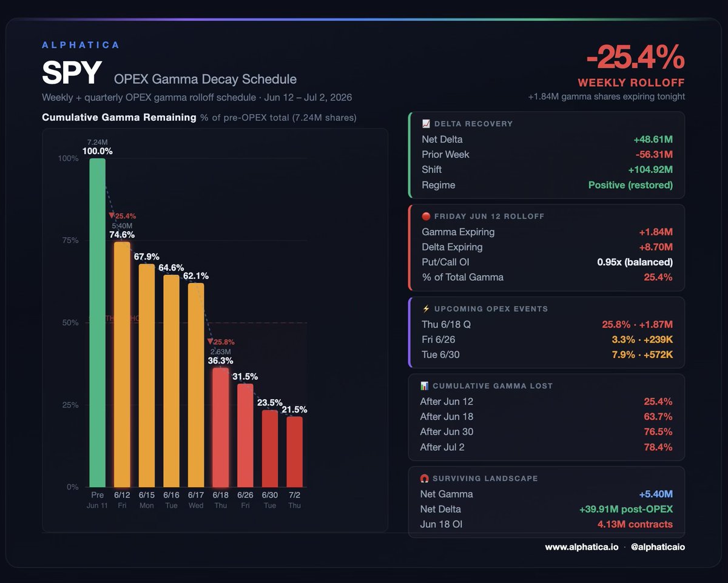Click the 100.0% bar label

pyautogui.click(x=98, y=151)
